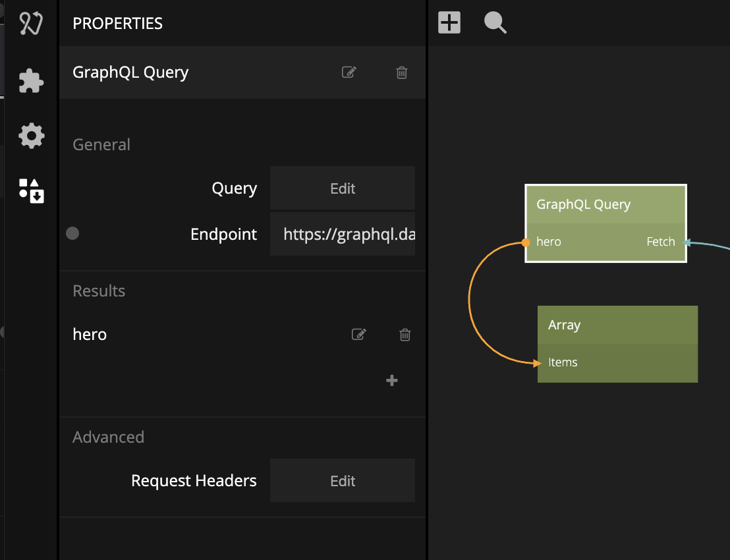Click the add node plus in canvas toolbar
Viewport: 730px width, 560px height.
pos(449,23)
